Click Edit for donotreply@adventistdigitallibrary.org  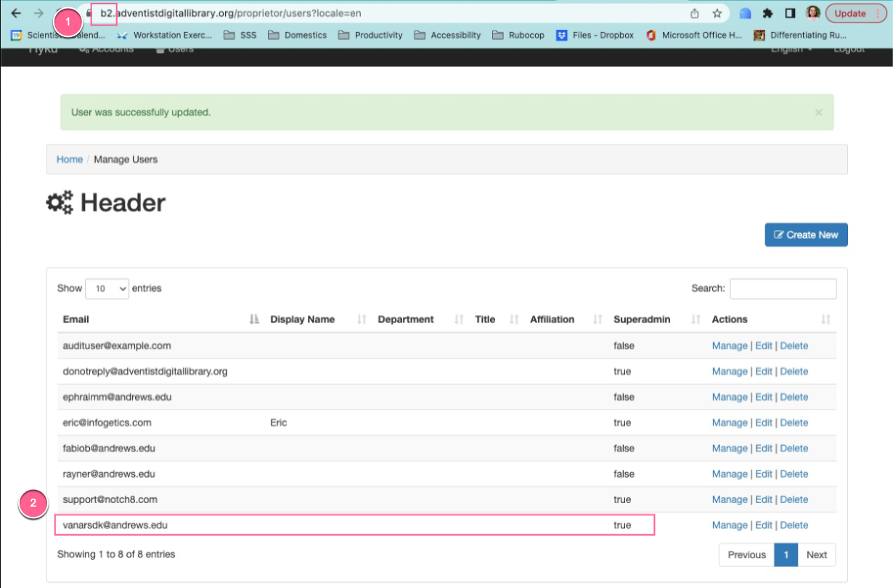tap(764, 371)
